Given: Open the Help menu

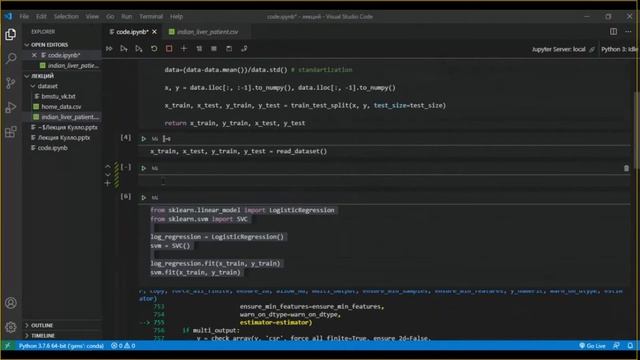Looking at the screenshot, I should coord(176,16).
